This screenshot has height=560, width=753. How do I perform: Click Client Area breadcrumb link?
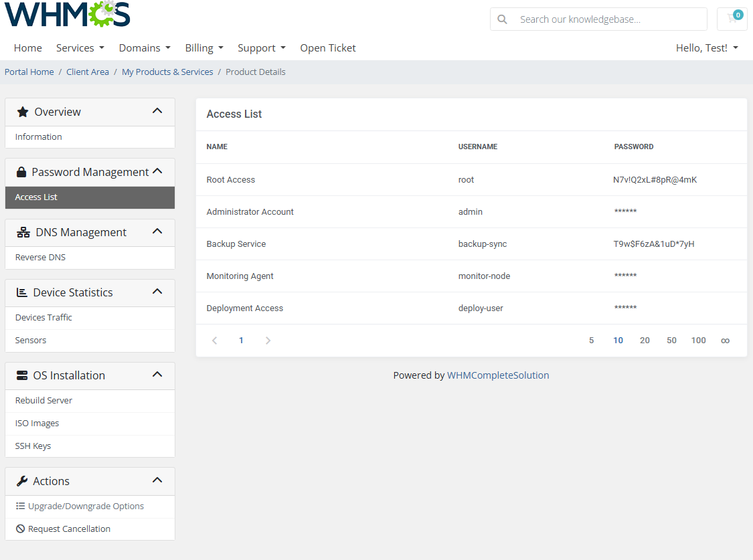click(88, 72)
